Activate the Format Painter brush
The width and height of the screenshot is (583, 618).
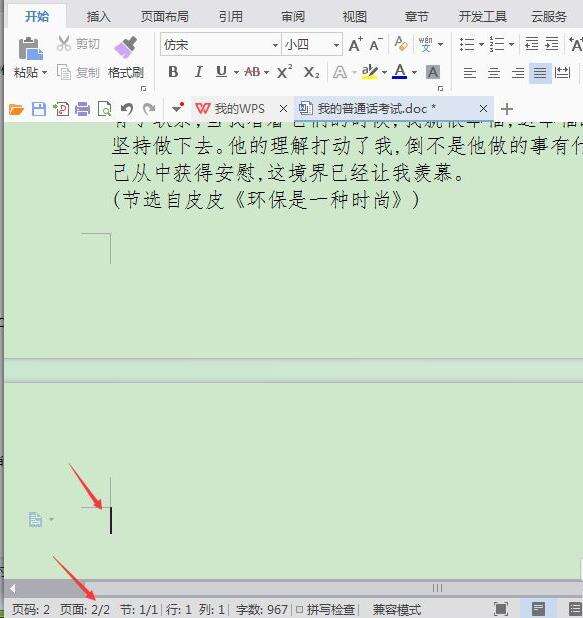coord(125,47)
